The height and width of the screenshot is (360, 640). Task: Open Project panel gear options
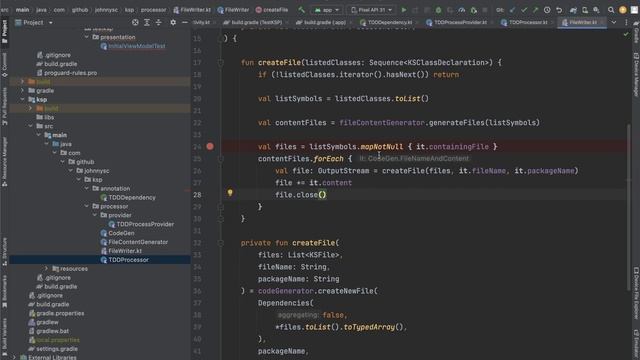click(x=173, y=22)
